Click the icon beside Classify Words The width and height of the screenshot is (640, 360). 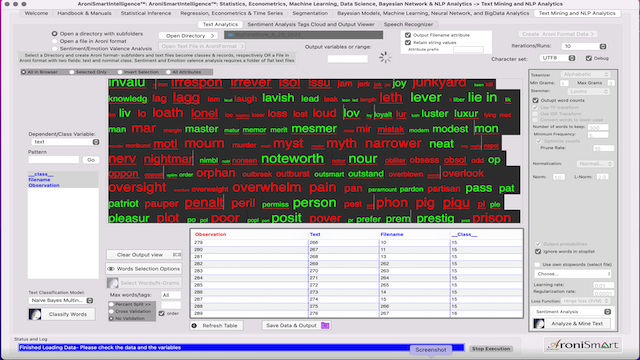(35, 314)
